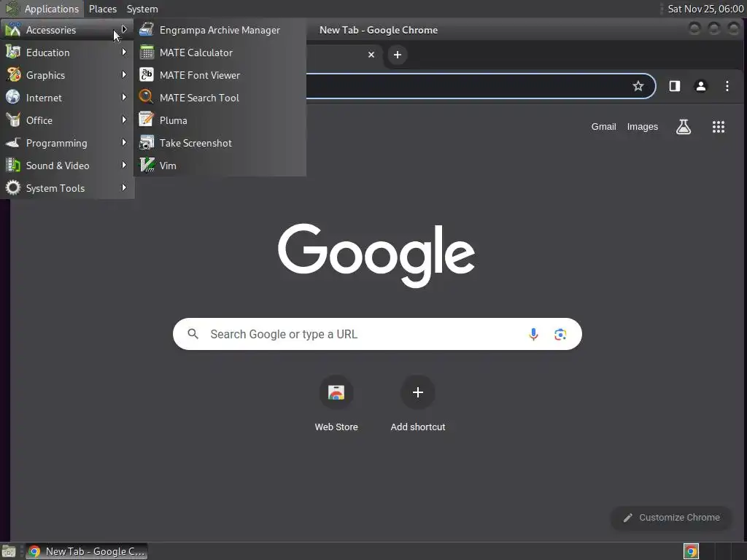The height and width of the screenshot is (560, 747).
Task: Select the Graphics palette icon
Action: tap(13, 75)
